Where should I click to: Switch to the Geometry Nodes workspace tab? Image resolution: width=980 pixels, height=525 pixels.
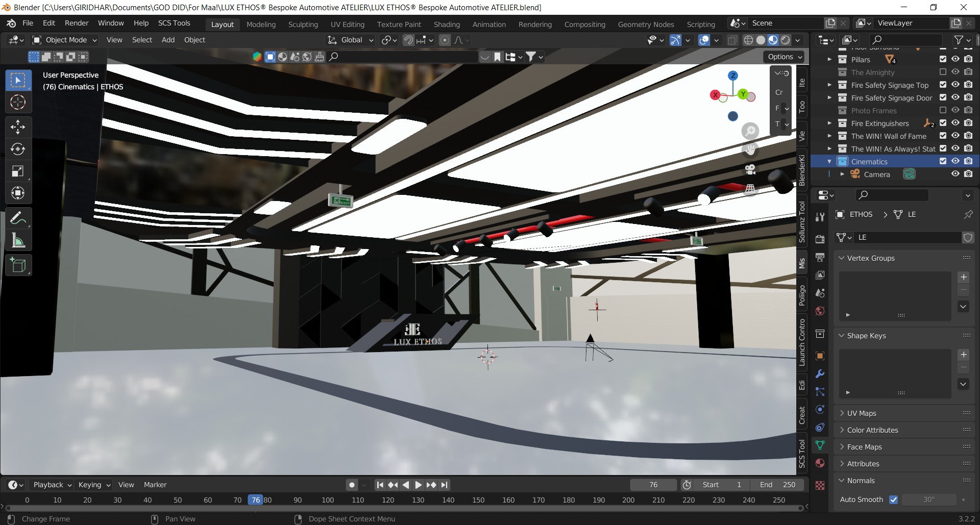[x=646, y=24]
